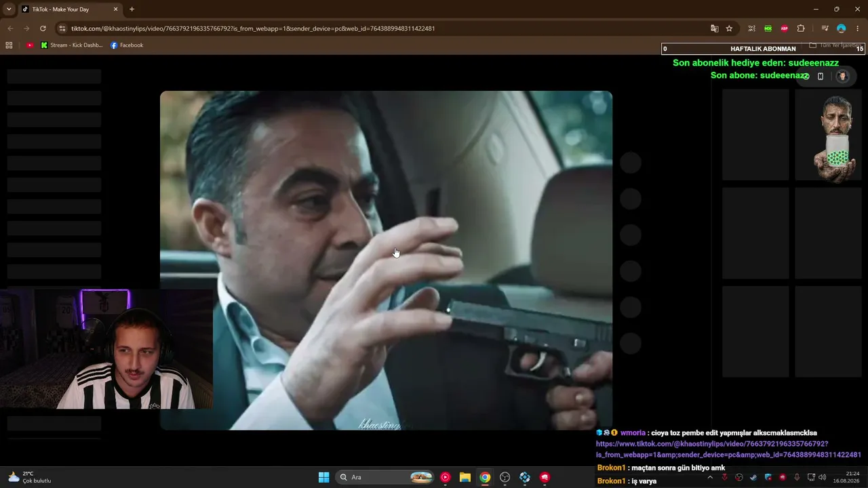Open the media controls music icon

coord(825,28)
